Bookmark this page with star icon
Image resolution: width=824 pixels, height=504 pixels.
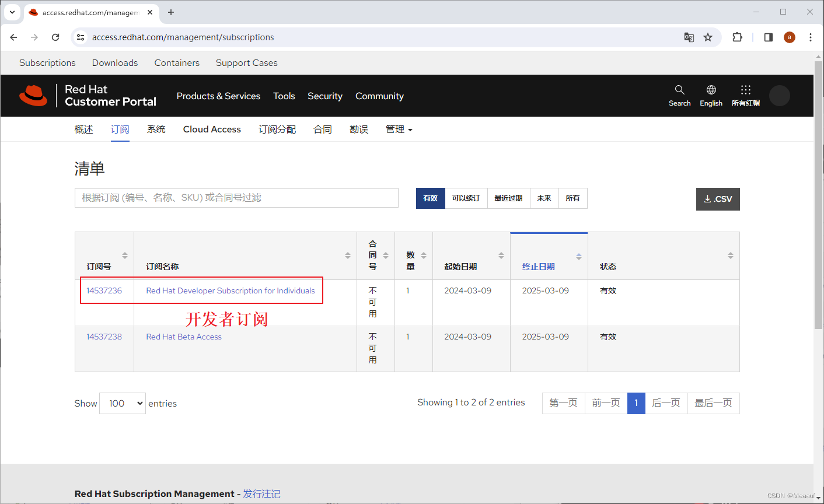click(x=708, y=37)
